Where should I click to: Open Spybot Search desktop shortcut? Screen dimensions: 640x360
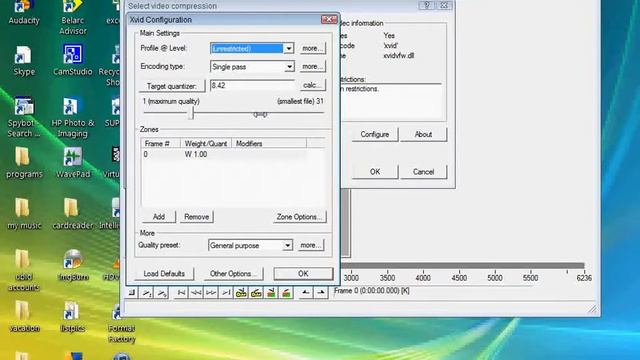(24, 117)
